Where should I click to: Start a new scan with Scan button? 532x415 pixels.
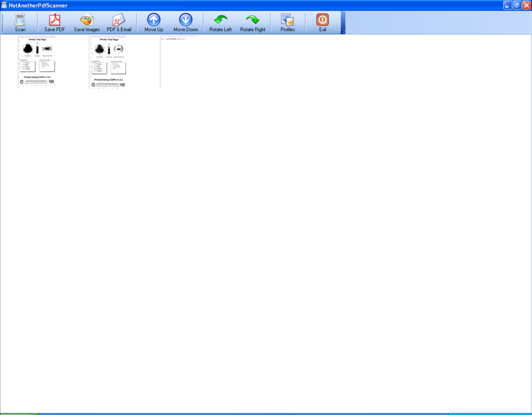[20, 23]
